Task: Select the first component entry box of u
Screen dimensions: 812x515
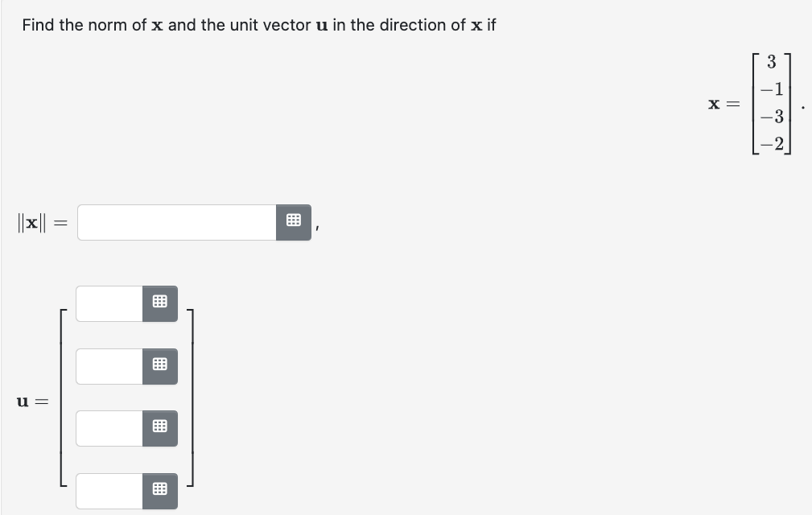Action: (107, 303)
